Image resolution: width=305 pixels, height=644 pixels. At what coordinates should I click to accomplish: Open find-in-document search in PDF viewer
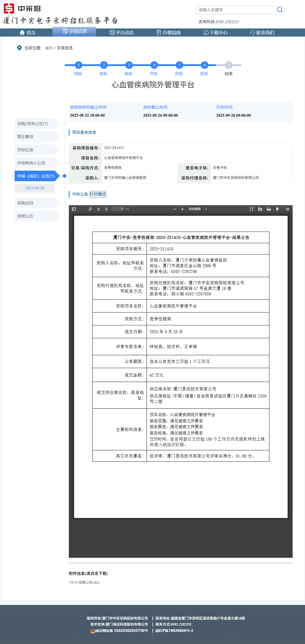[90, 209]
